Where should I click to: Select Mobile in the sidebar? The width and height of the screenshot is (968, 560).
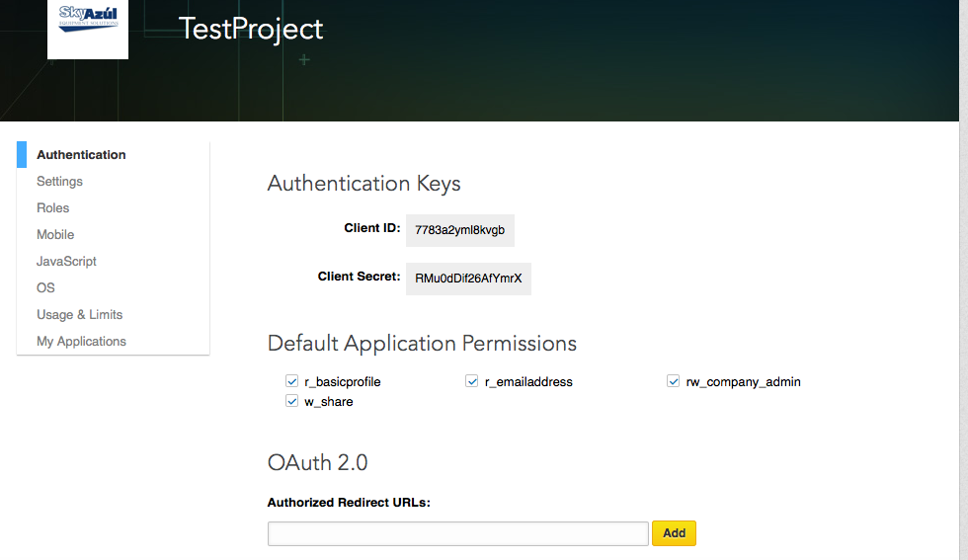(x=55, y=235)
